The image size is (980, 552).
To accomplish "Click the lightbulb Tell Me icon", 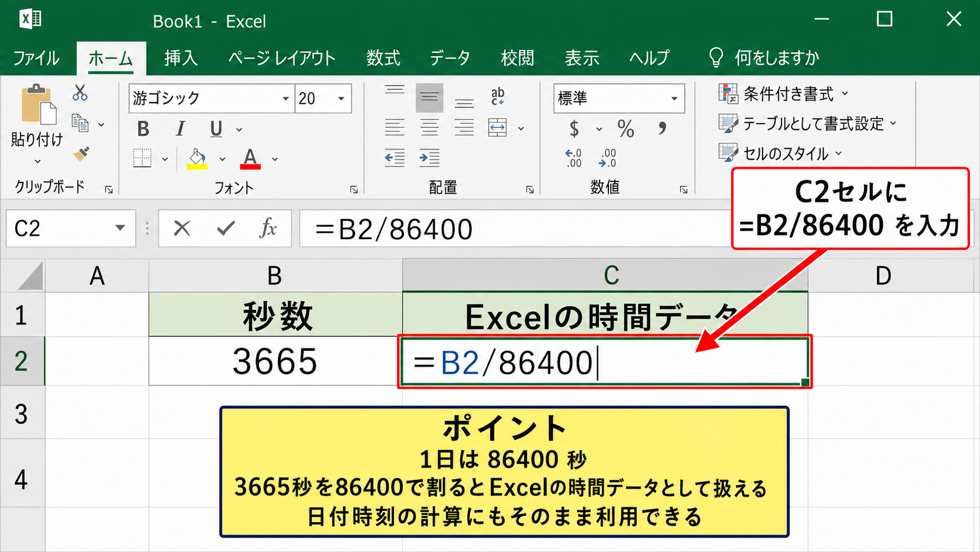I will click(x=716, y=57).
